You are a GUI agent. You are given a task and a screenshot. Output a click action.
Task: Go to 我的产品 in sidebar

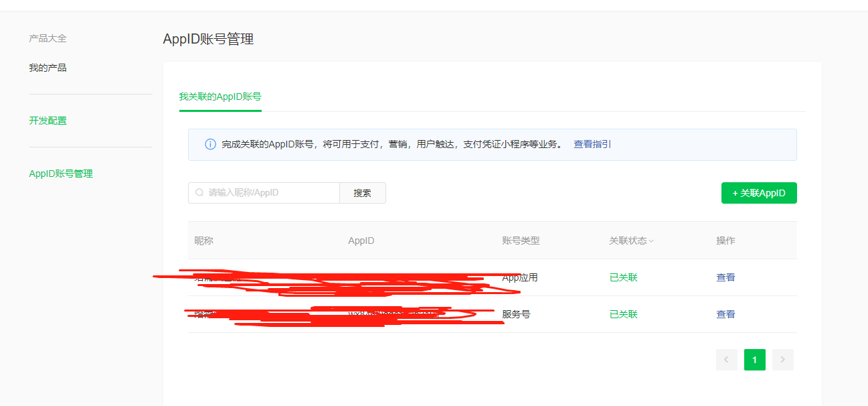48,68
